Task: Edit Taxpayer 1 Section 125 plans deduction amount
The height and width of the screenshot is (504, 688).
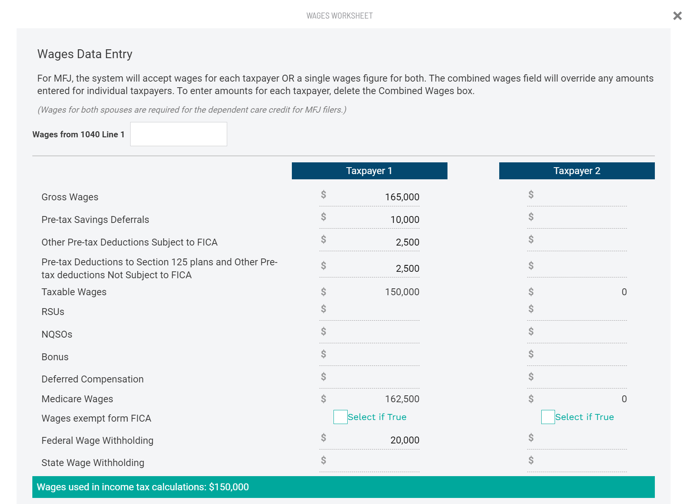Action: pos(369,268)
